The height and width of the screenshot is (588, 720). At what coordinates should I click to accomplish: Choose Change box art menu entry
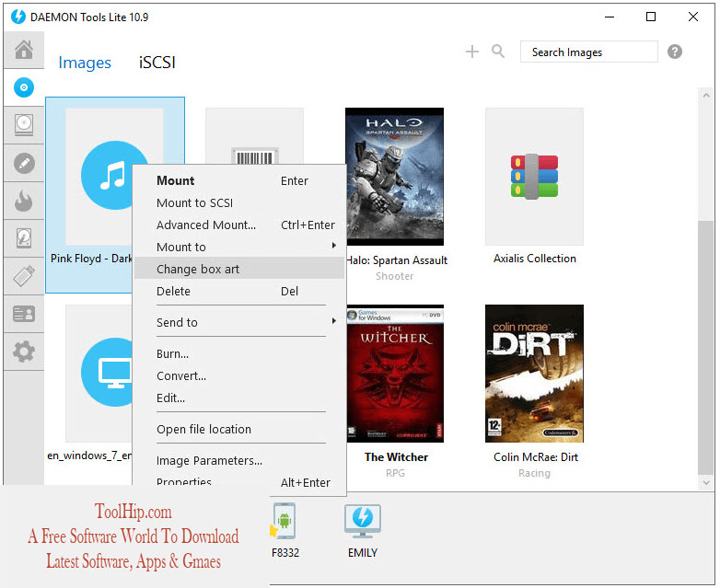[x=239, y=269]
